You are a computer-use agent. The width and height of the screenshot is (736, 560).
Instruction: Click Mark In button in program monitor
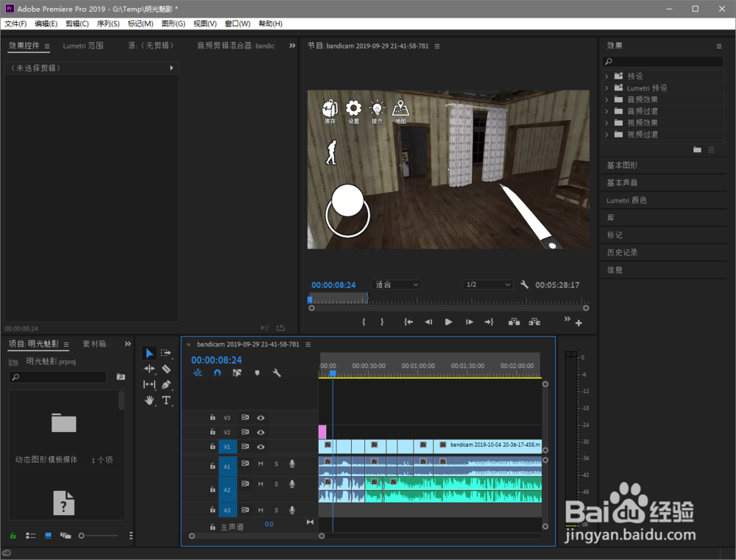364,322
